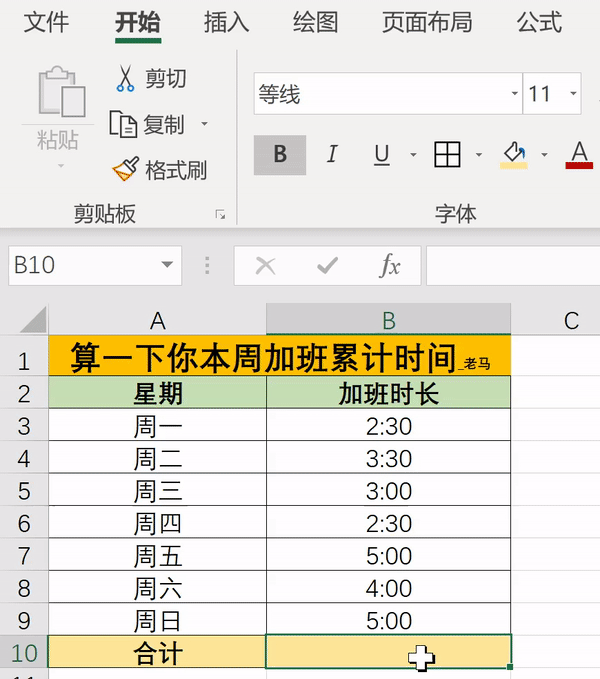The width and height of the screenshot is (600, 679).
Task: Select Monday's overtime cell B3
Action: [x=388, y=426]
